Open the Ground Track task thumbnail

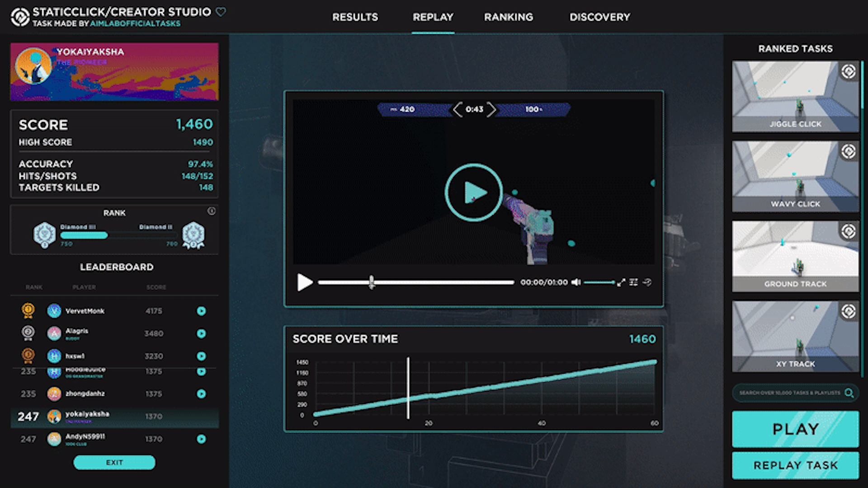tap(795, 256)
